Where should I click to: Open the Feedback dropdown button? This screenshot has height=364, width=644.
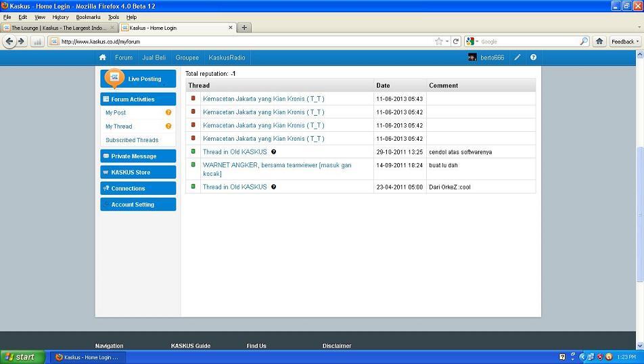tap(625, 41)
